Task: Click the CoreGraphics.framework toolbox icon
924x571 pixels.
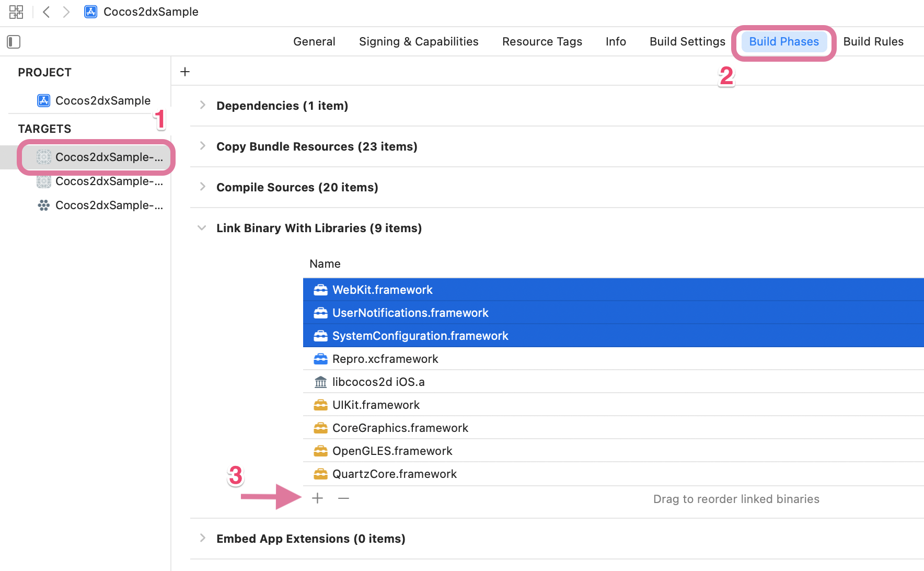Action: (320, 428)
